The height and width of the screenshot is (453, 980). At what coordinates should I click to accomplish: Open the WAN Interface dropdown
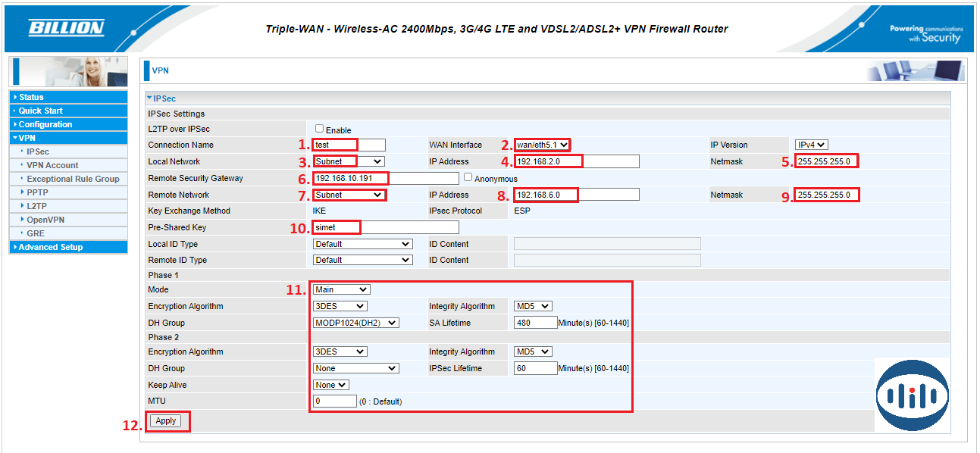[542, 145]
